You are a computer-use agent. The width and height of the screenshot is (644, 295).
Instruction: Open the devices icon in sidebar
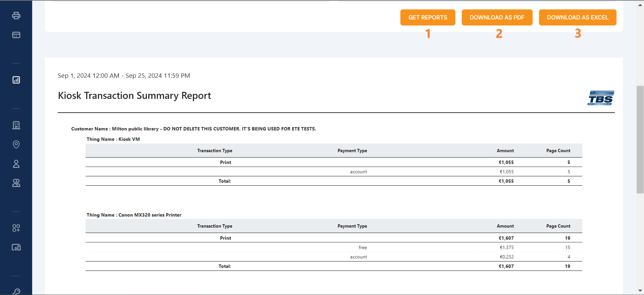click(16, 247)
